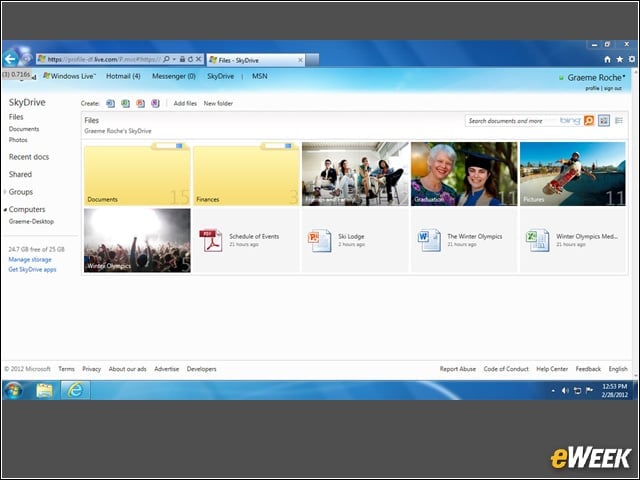The width and height of the screenshot is (640, 480).
Task: Click Manage storage link
Action: click(x=30, y=260)
